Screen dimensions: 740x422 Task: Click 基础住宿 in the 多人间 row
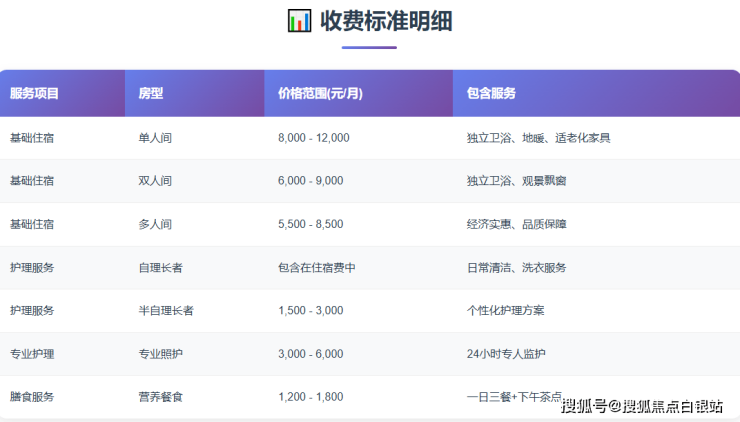(x=32, y=224)
